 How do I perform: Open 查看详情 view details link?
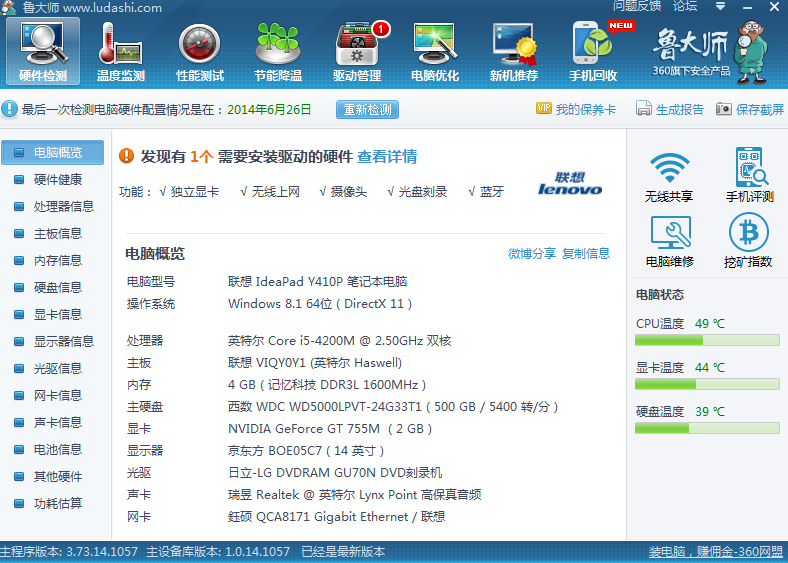click(x=387, y=156)
